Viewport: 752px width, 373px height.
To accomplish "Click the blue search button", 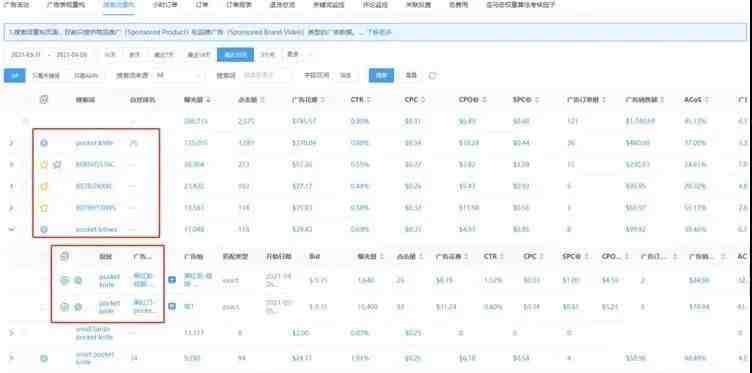I will 381,75.
